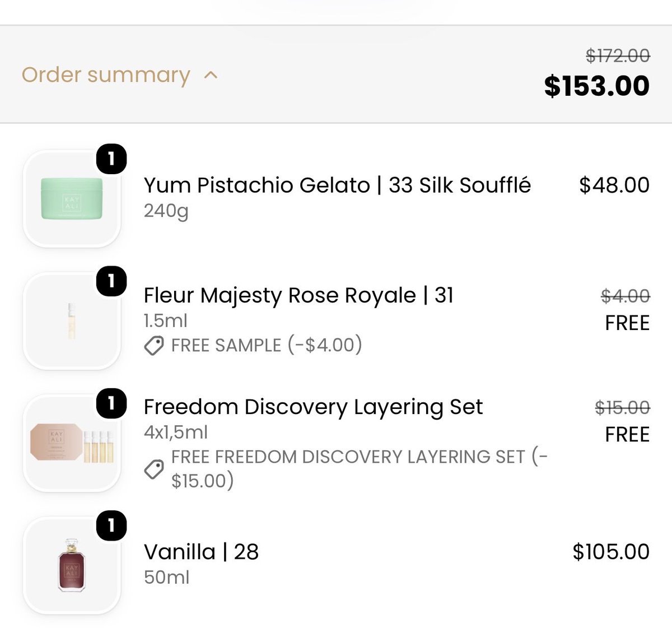Click the $105.00 price for Vanilla
Image resolution: width=672 pixels, height=628 pixels.
click(x=611, y=552)
